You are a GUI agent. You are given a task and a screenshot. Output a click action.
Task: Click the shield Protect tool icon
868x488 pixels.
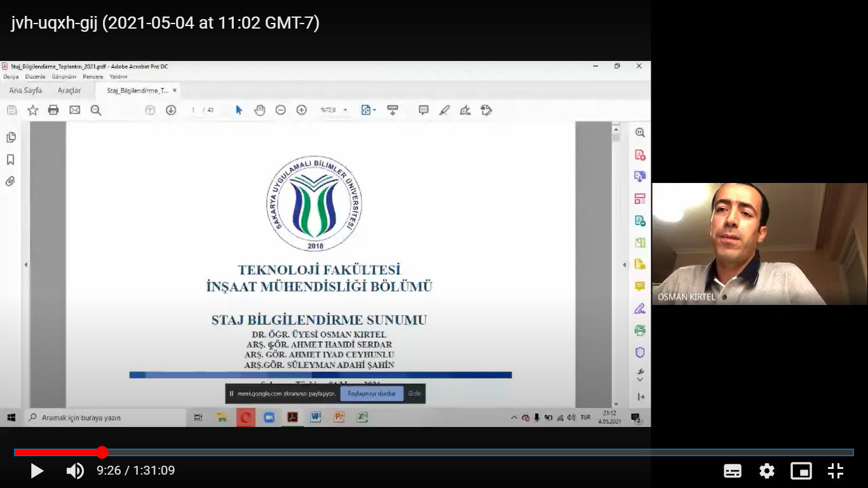(x=640, y=352)
